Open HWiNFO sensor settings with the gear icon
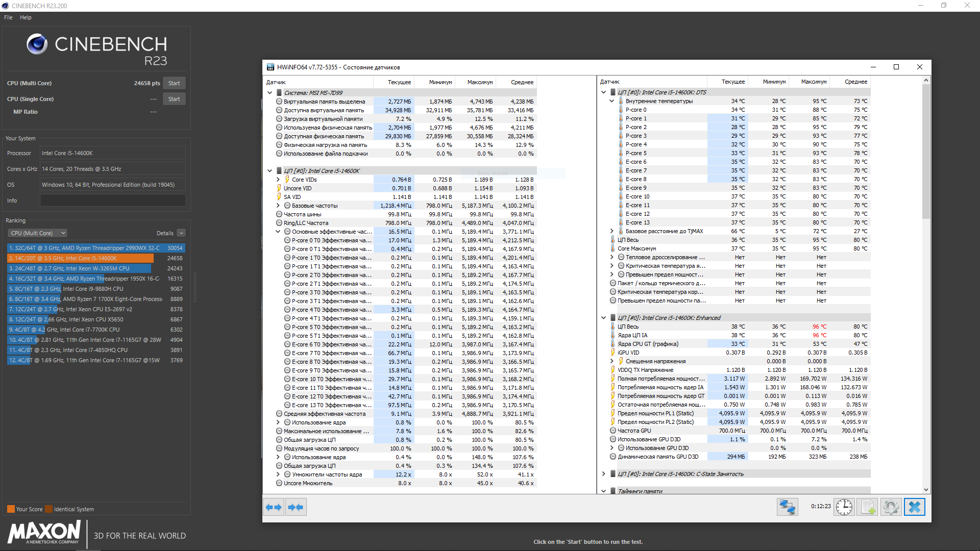Image resolution: width=980 pixels, height=551 pixels. [891, 507]
